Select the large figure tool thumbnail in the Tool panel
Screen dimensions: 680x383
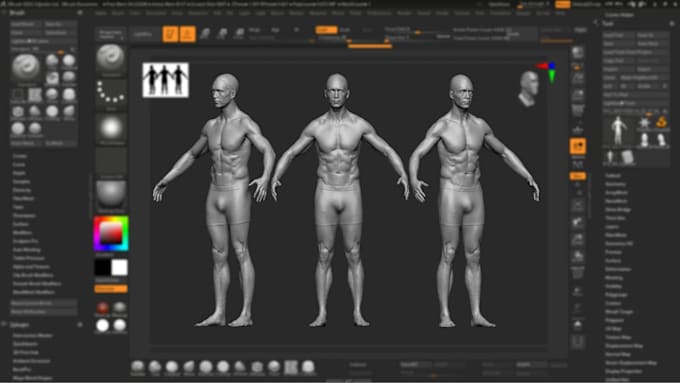[618, 131]
